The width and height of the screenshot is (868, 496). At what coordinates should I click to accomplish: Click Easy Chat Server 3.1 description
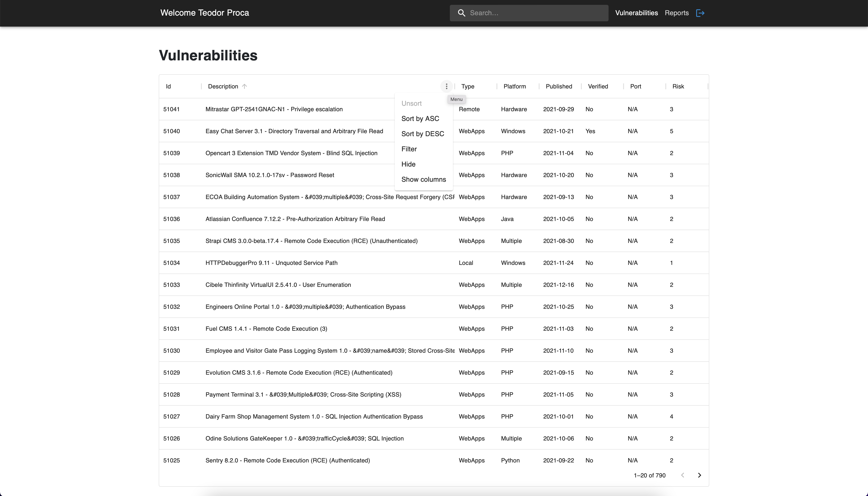click(294, 131)
